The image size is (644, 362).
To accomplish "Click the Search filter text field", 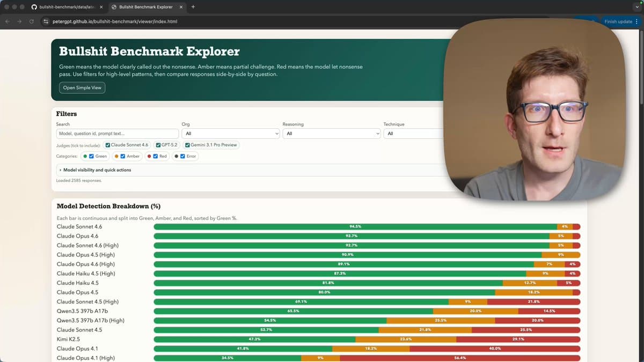I will point(117,134).
